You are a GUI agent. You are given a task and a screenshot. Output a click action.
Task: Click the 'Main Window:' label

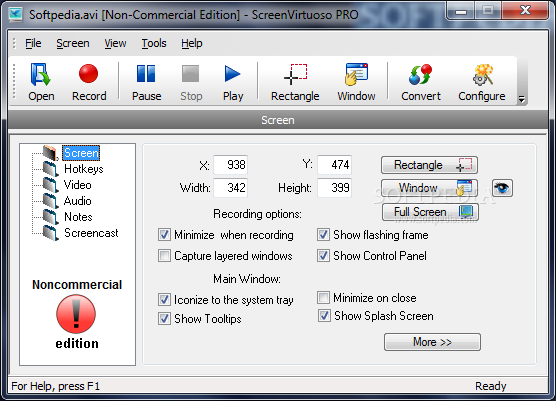247,279
